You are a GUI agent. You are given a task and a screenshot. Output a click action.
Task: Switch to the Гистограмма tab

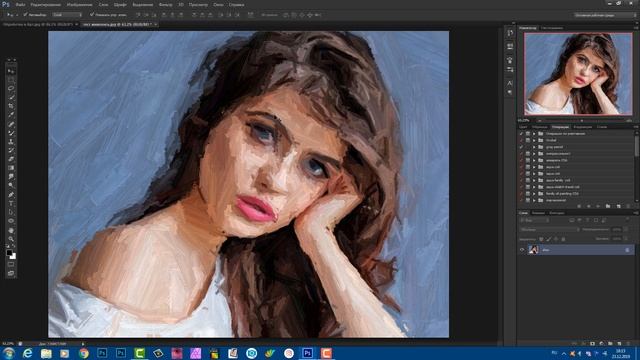tap(552, 28)
